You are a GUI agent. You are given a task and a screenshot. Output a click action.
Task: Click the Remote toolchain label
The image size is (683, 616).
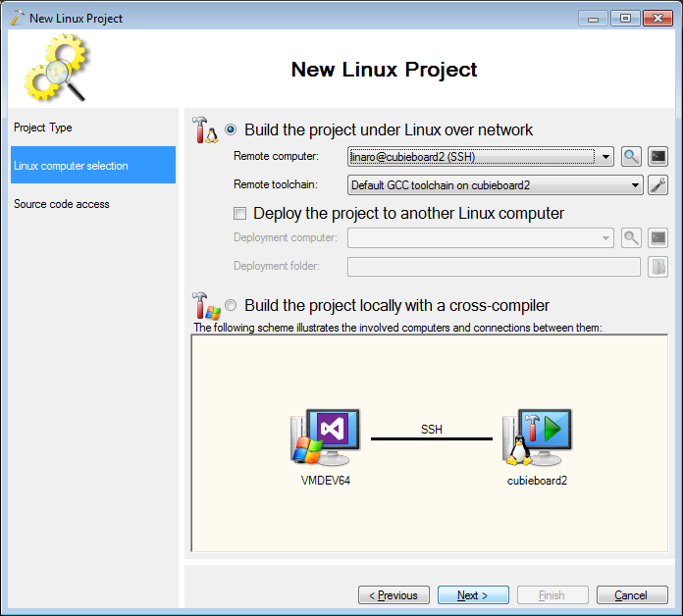pyautogui.click(x=276, y=184)
